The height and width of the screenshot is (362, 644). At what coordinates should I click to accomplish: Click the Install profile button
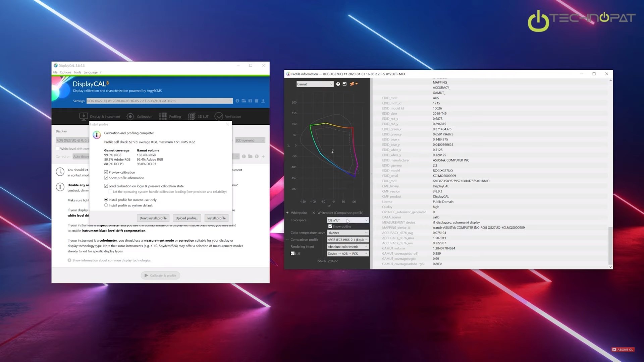(216, 218)
